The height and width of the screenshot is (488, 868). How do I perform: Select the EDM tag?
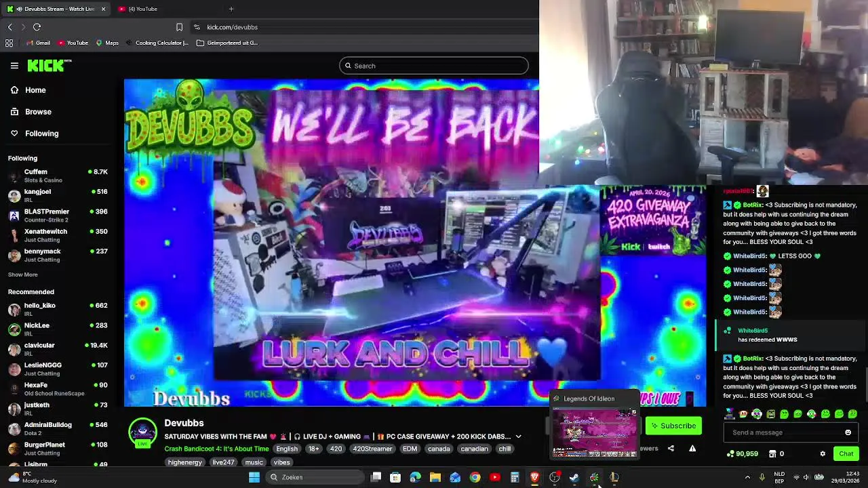pyautogui.click(x=410, y=449)
